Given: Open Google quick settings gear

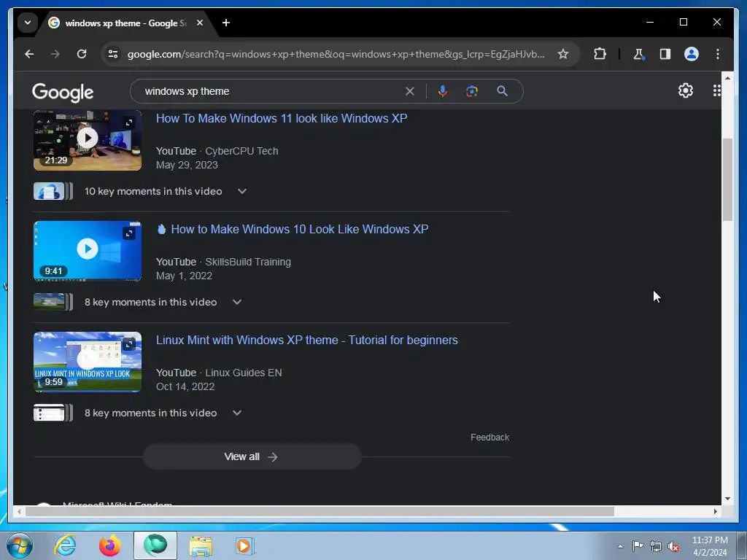Looking at the screenshot, I should pos(686,90).
